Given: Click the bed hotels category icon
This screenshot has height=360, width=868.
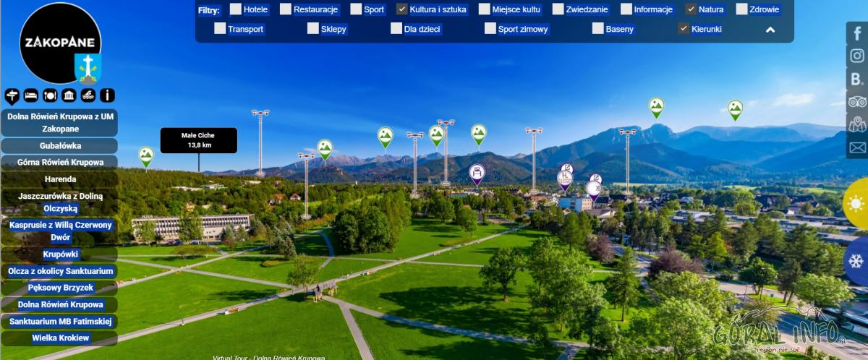Looking at the screenshot, I should 30,95.
